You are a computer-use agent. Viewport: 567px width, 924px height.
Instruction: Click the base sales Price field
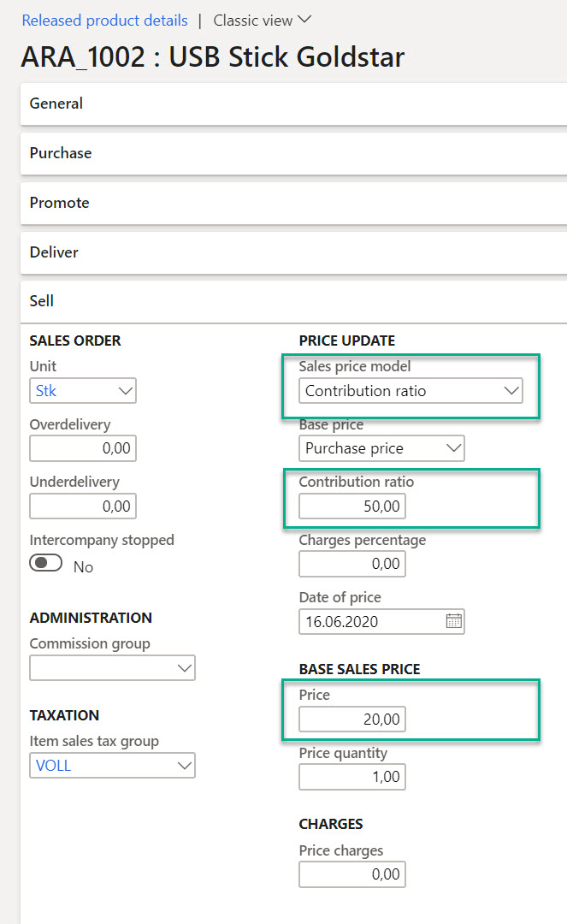(352, 720)
